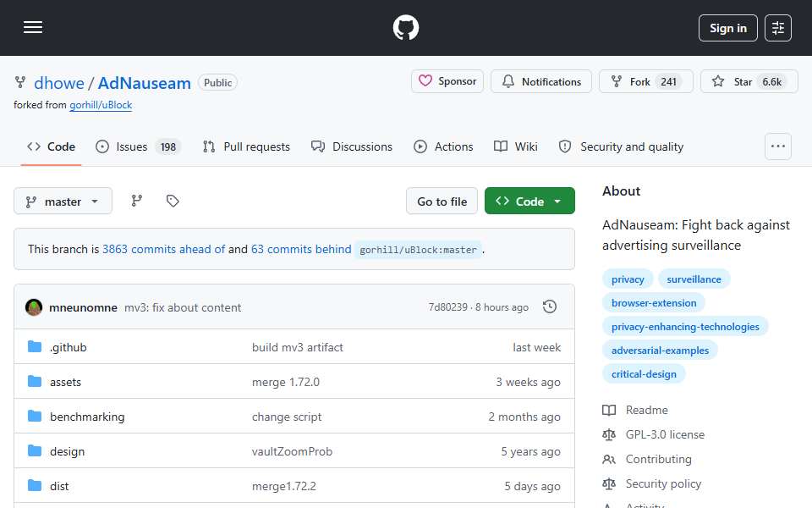Viewport: 812px width, 508px height.
Task: Sponsor this repository
Action: click(447, 81)
